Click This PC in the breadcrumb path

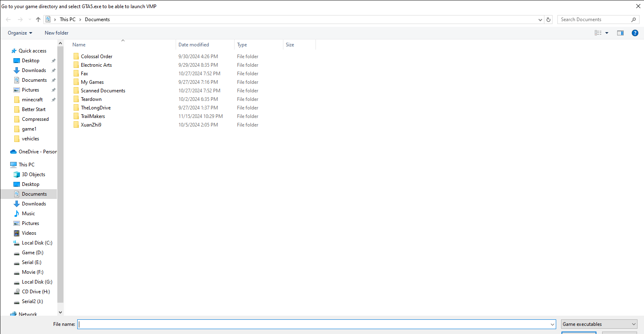[67, 20]
